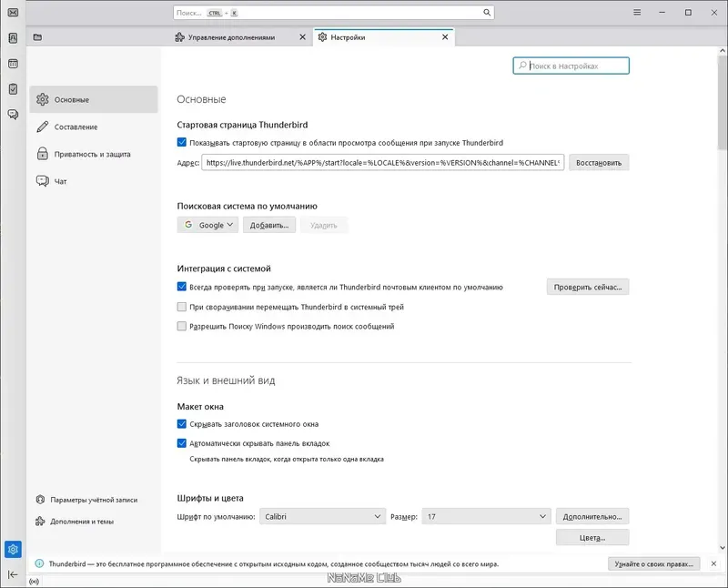
Task: Open the Chat space icon in sidebar
Action: (13, 115)
